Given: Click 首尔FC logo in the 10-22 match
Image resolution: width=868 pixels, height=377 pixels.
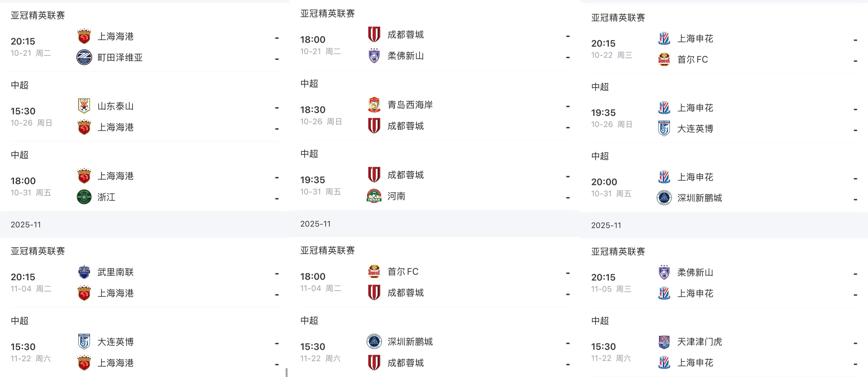Looking at the screenshot, I should (x=664, y=59).
